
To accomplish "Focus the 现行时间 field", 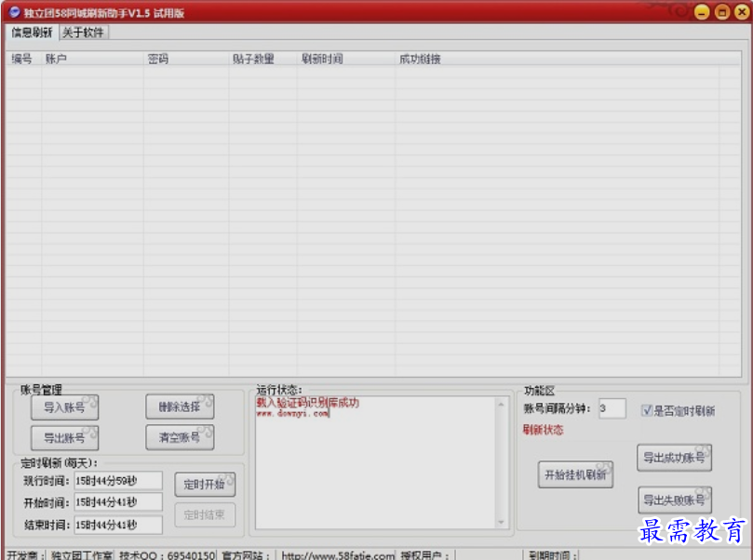I will tap(118, 480).
